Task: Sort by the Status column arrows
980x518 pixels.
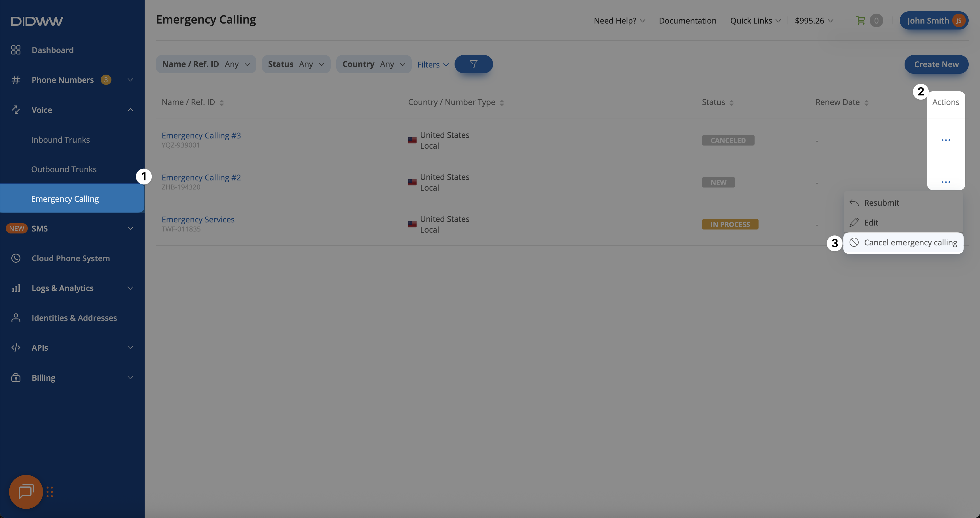Action: point(731,102)
